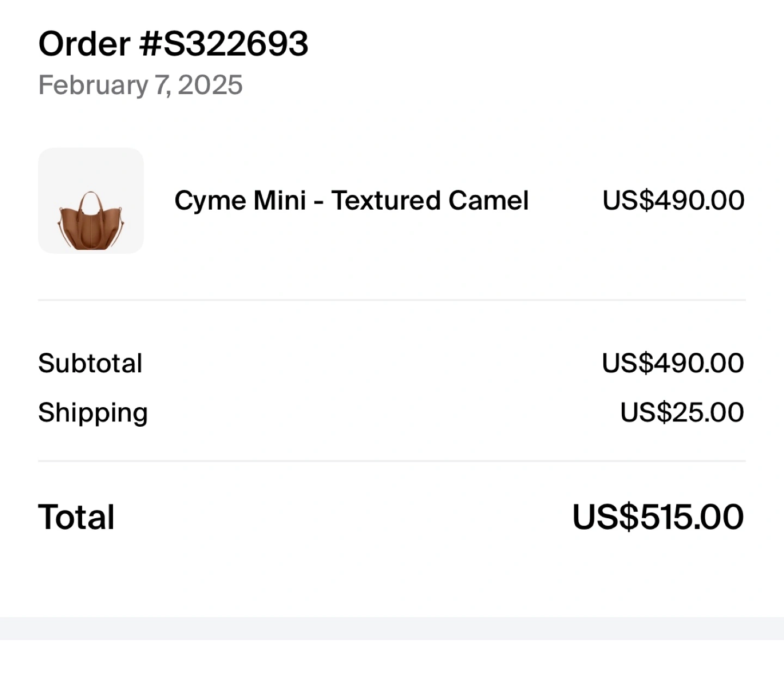784x681 pixels.
Task: Select the February 7, 2025 order date
Action: coord(140,85)
